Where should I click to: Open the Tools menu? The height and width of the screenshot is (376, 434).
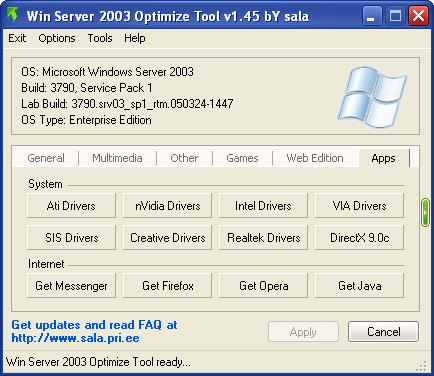(100, 38)
